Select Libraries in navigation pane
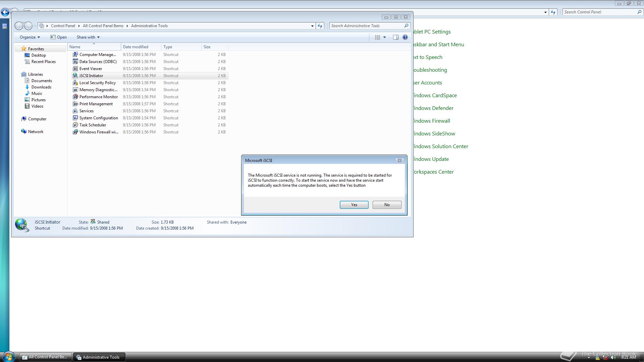Screen dimensions: 644x362 (35, 74)
